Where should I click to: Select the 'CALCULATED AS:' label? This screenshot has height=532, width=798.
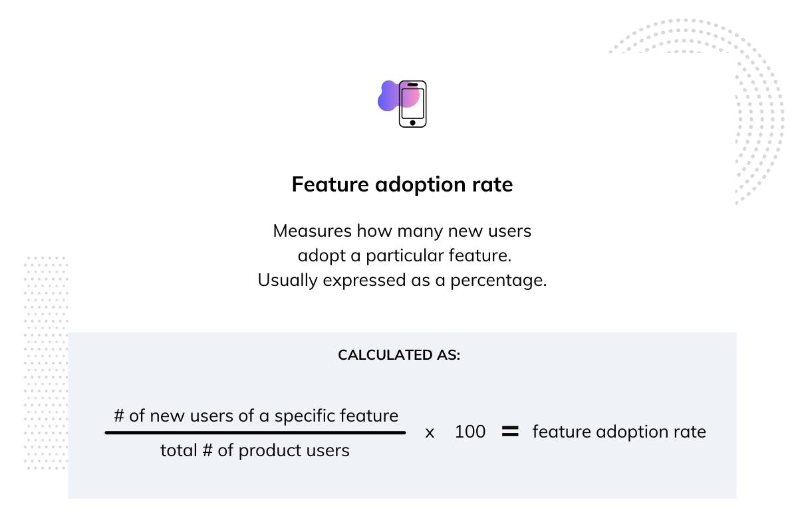point(399,355)
